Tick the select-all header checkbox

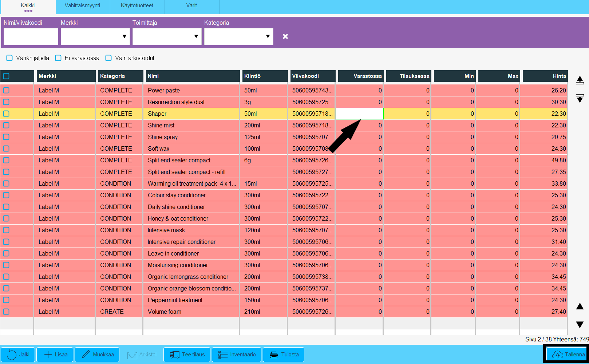[6, 76]
